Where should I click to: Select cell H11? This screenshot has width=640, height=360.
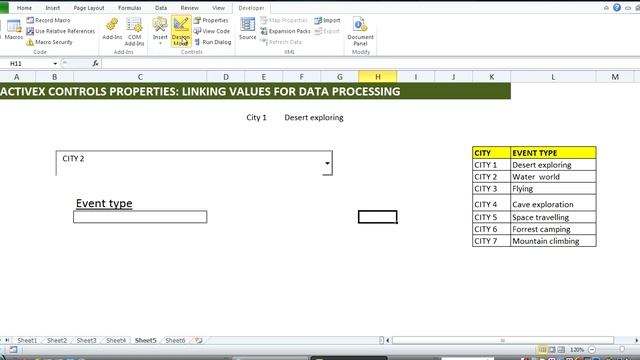378,217
